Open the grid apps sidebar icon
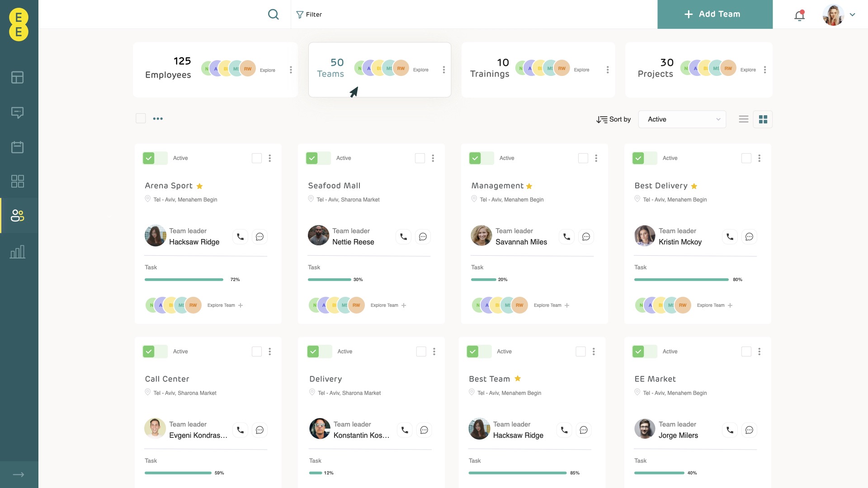 coord(18,181)
